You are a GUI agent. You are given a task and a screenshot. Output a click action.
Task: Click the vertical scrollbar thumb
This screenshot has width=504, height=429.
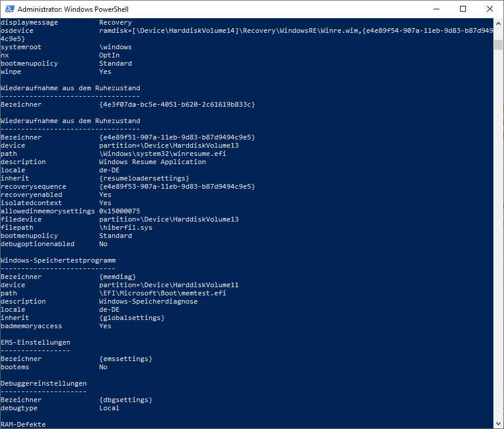499,45
